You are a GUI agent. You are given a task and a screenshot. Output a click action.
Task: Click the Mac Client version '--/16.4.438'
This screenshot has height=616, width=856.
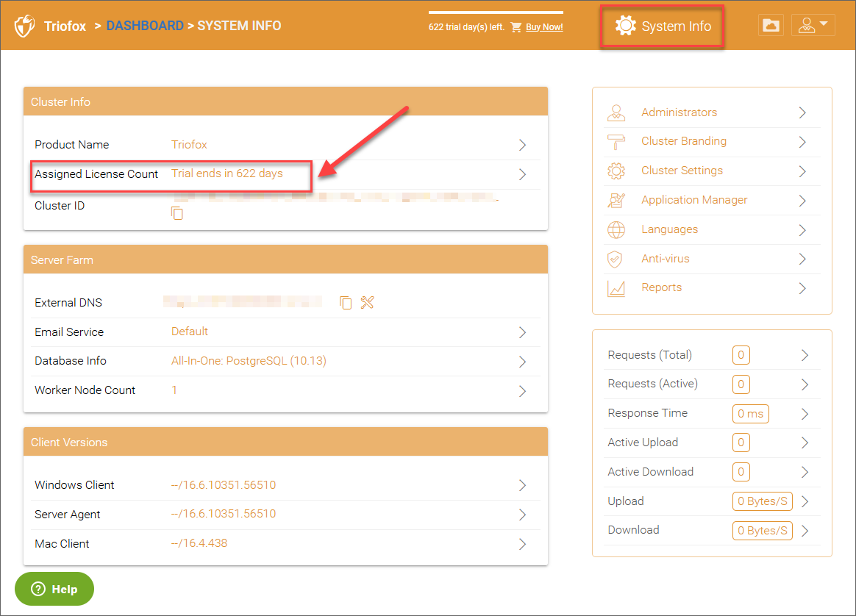click(x=199, y=543)
